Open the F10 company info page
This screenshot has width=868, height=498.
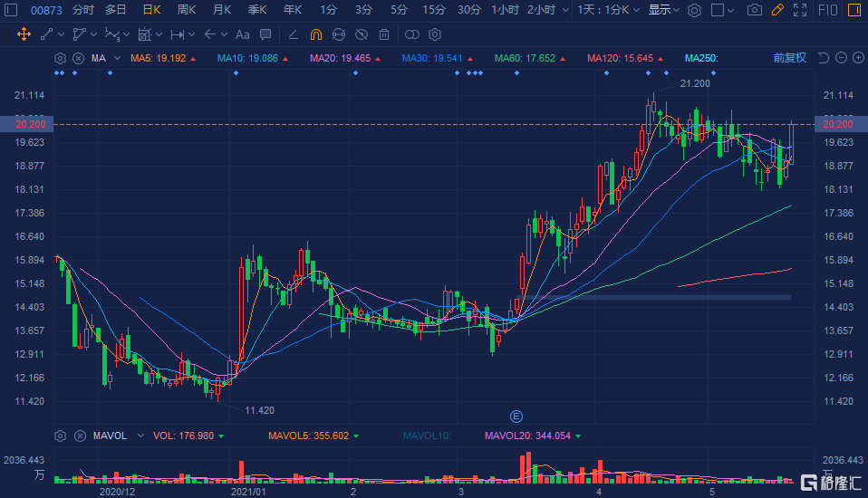tap(827, 10)
